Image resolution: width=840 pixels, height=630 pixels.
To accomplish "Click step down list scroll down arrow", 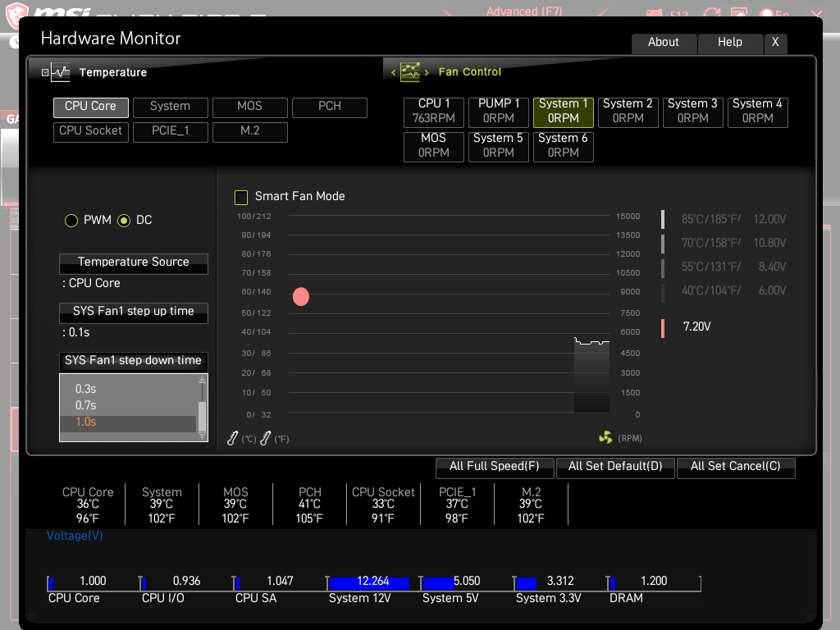I will [202, 436].
